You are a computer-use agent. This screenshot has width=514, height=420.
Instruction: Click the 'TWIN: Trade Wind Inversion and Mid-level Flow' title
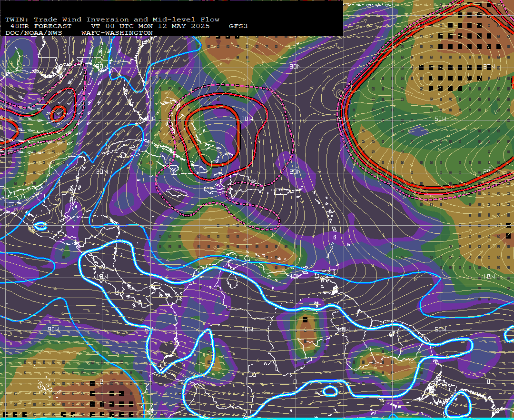112,20
